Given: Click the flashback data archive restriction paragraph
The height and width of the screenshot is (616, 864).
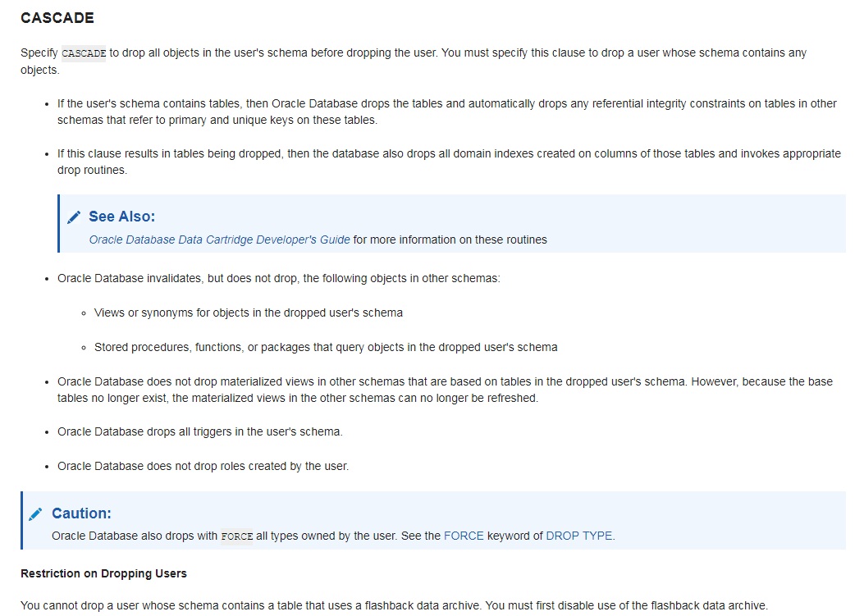Looking at the screenshot, I should point(394,605).
